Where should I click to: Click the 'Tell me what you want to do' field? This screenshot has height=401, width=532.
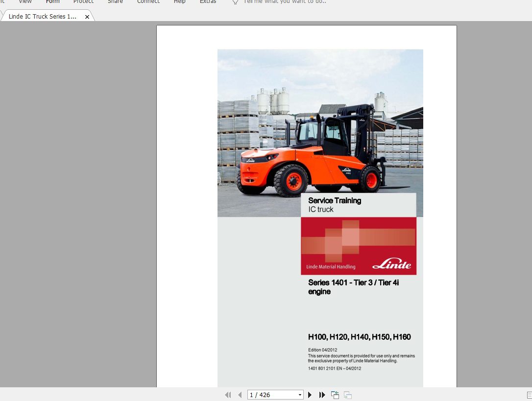point(285,1)
